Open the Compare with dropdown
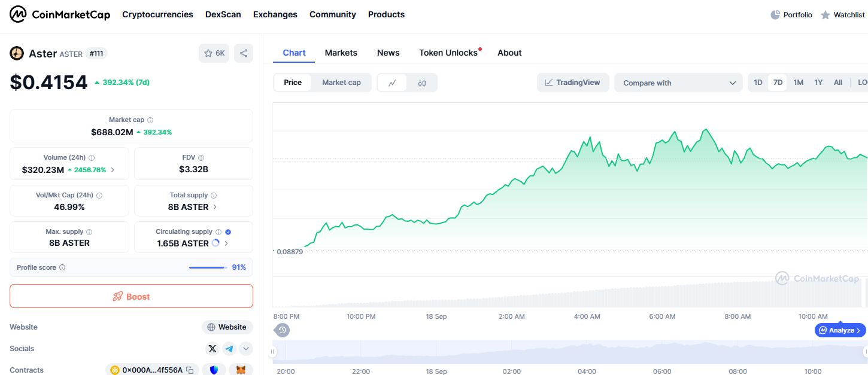This screenshot has width=868, height=375. 678,83
